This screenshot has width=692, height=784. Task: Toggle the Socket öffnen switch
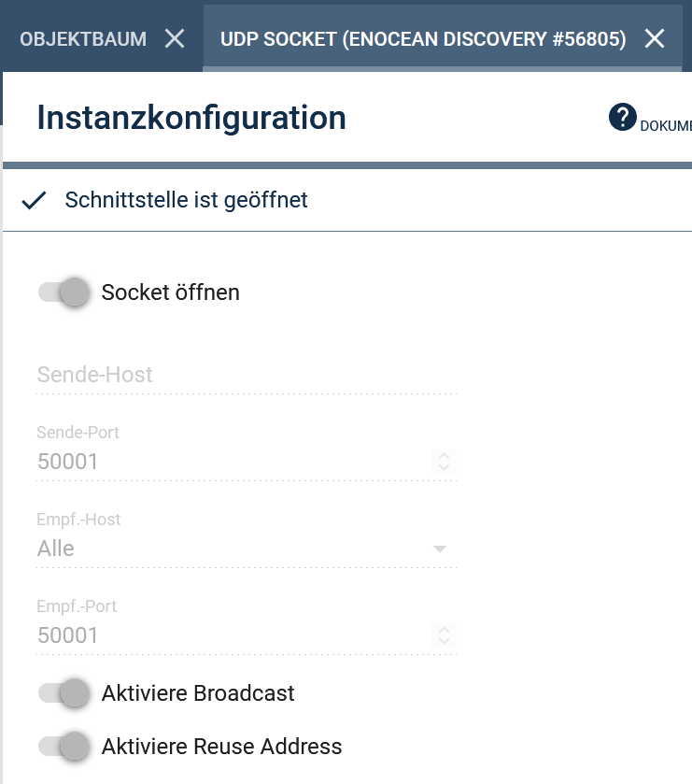pos(64,292)
